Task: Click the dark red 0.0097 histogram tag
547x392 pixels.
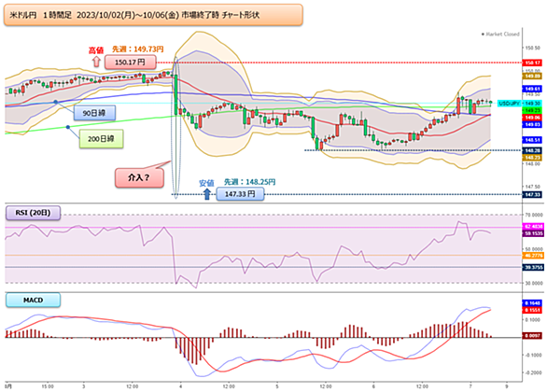Action: tap(532, 335)
